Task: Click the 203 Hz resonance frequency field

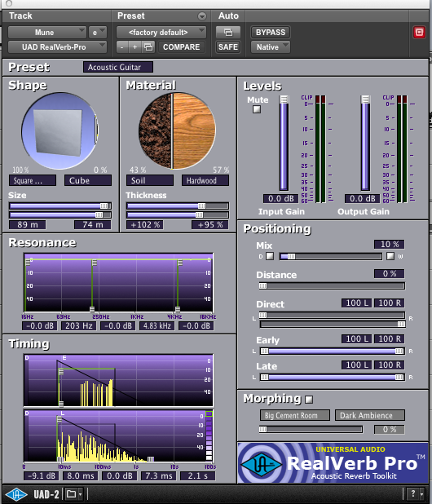Action: click(79, 326)
